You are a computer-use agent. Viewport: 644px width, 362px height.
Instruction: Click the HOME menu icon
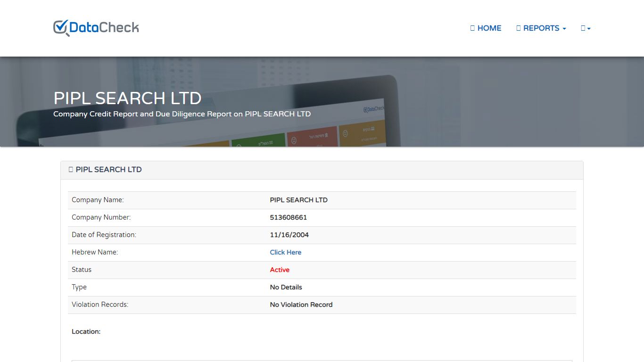(x=472, y=28)
